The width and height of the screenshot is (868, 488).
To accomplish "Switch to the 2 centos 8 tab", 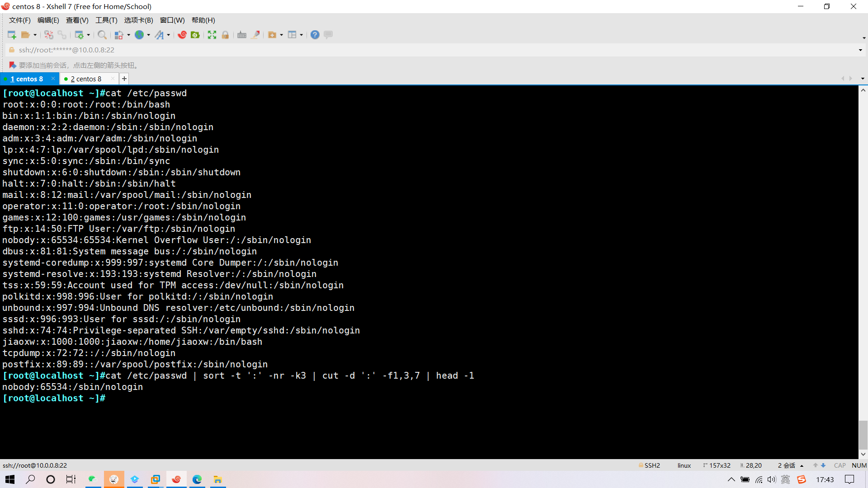I will coord(86,79).
